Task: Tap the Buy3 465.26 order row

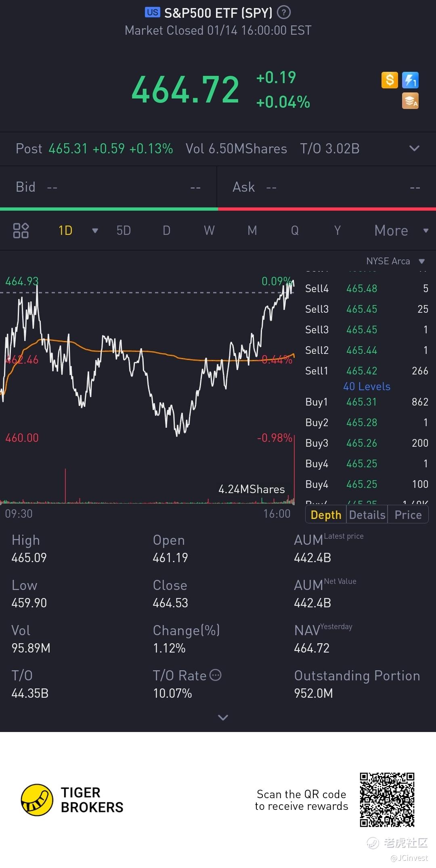Action: [x=367, y=443]
